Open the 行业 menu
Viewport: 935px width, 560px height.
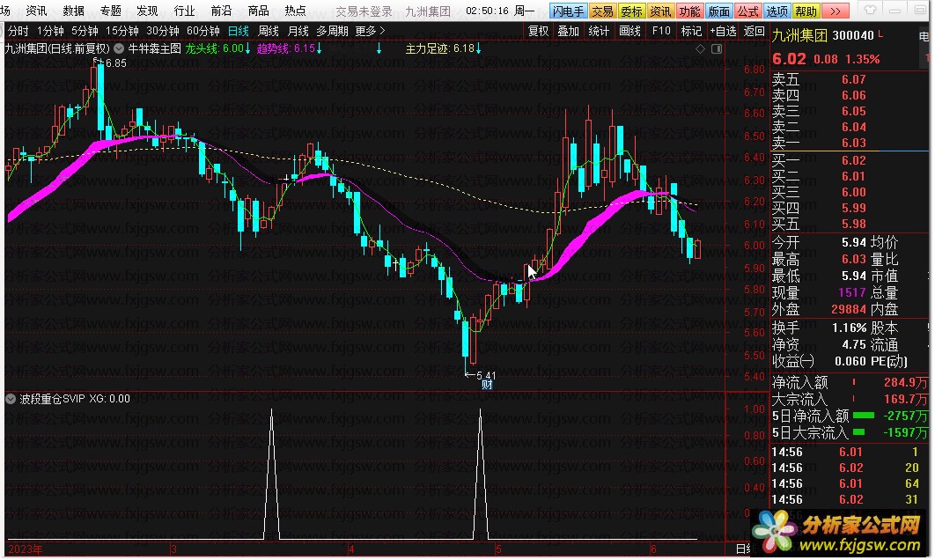coord(184,11)
